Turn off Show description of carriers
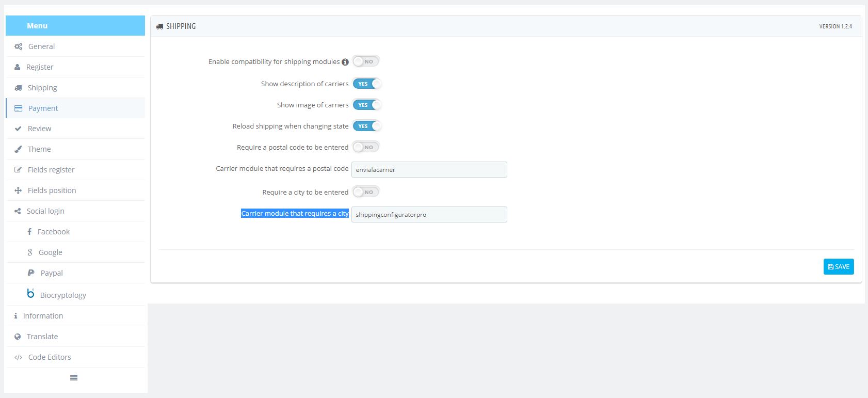This screenshot has height=398, width=868. pyautogui.click(x=366, y=84)
